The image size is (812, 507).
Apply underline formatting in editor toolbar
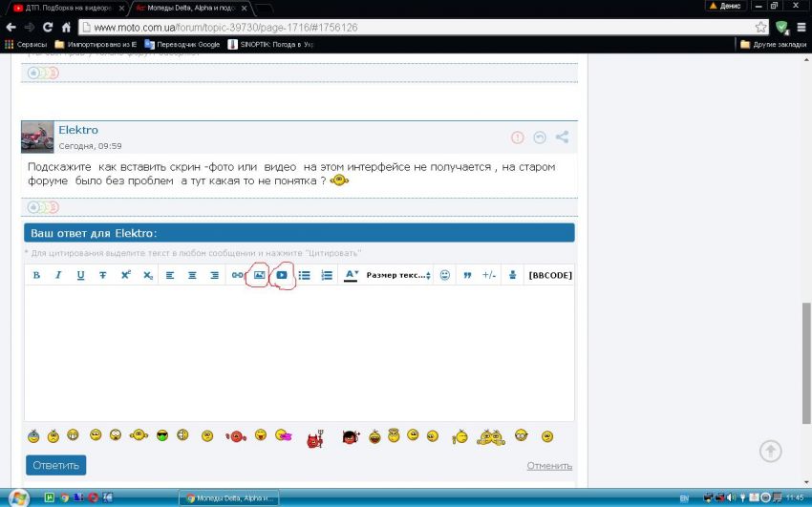pyautogui.click(x=80, y=275)
